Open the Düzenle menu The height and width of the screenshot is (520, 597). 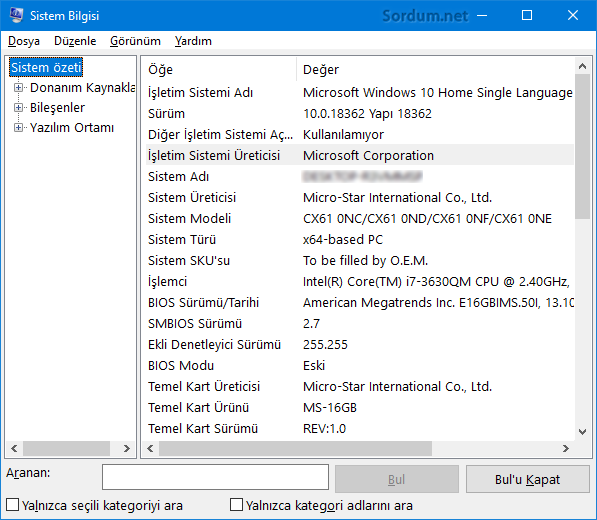pos(75,41)
